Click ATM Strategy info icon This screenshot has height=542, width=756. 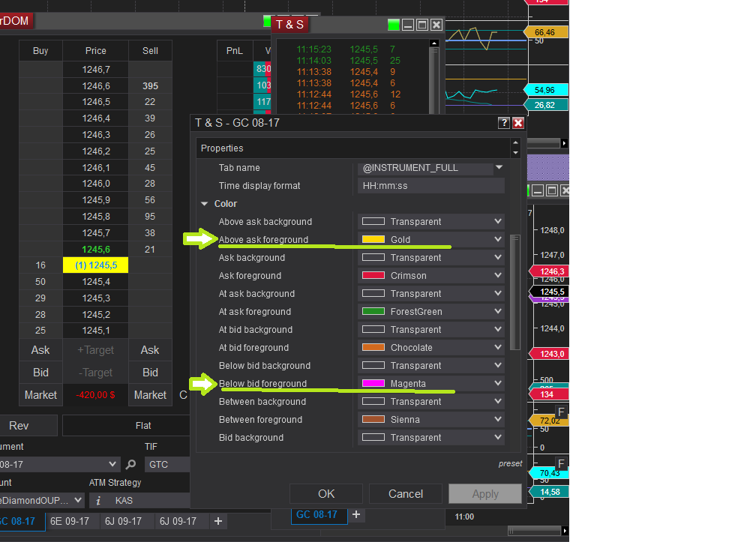97,501
